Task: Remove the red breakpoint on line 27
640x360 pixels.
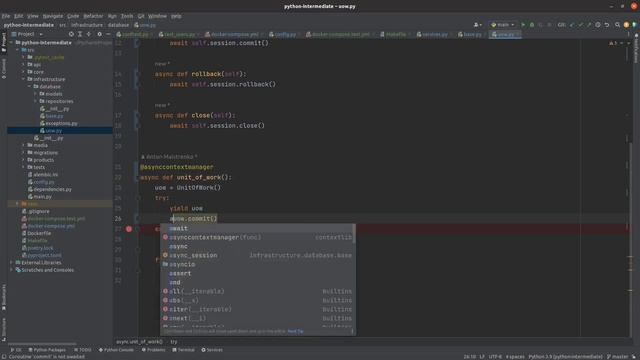Action: [129, 229]
